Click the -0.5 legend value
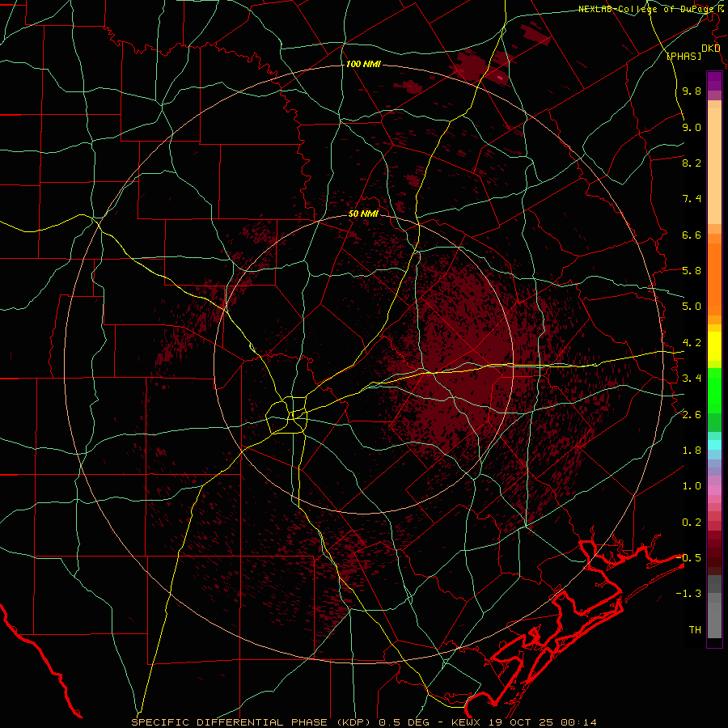The width and height of the screenshot is (728, 728). tap(688, 557)
